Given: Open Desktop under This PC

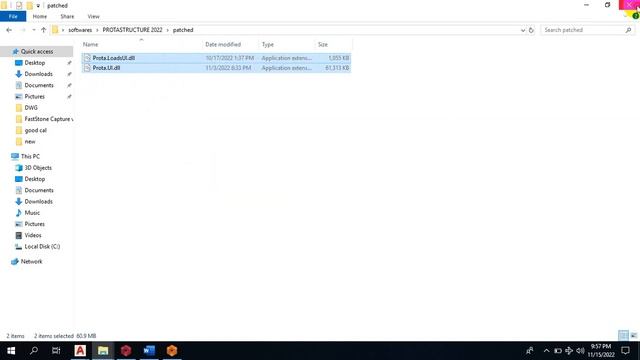Looking at the screenshot, I should point(35,179).
